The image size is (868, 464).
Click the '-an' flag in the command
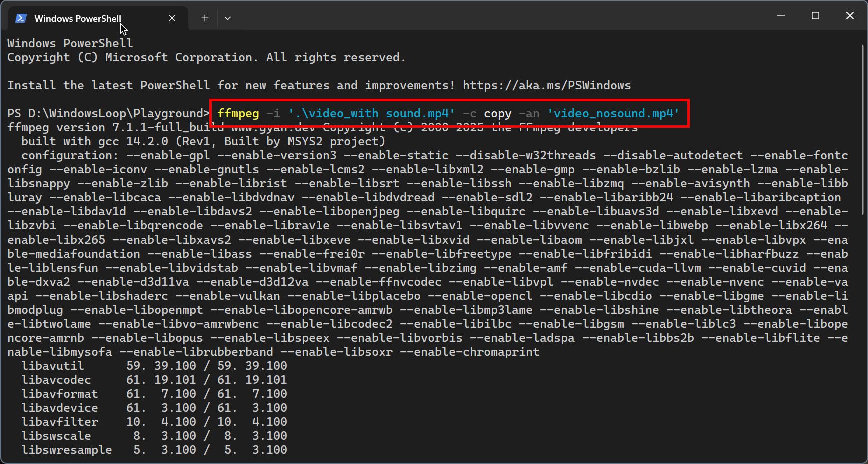tap(529, 113)
